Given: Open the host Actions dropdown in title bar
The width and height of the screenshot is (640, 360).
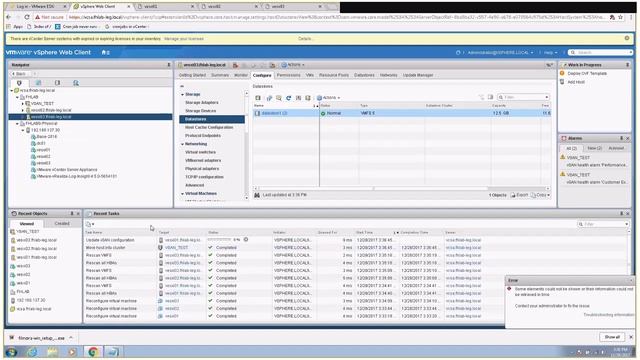Looking at the screenshot, I should [293, 65].
